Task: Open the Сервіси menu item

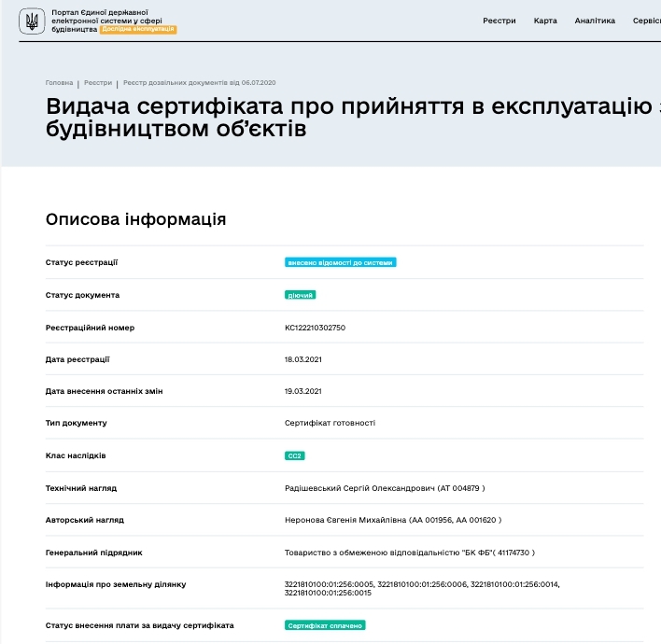Action: 647,21
